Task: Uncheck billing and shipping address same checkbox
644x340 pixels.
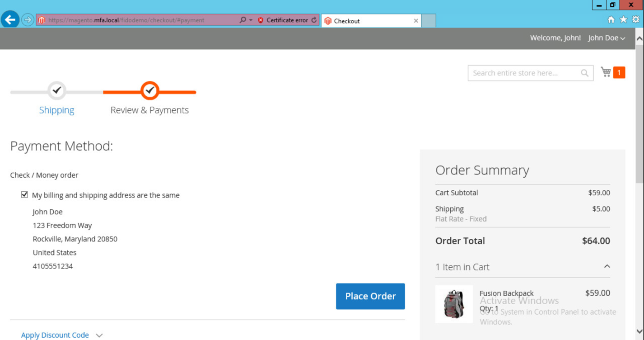Action: coord(24,195)
